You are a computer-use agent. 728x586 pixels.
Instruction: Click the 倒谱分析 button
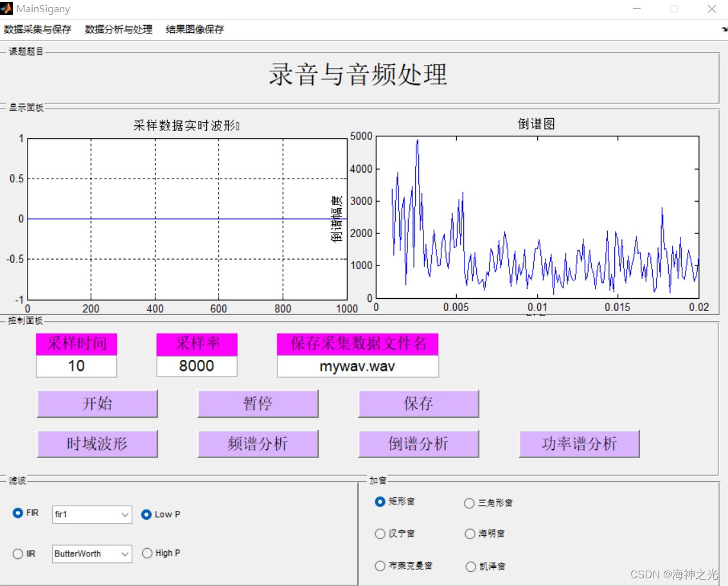click(x=419, y=444)
